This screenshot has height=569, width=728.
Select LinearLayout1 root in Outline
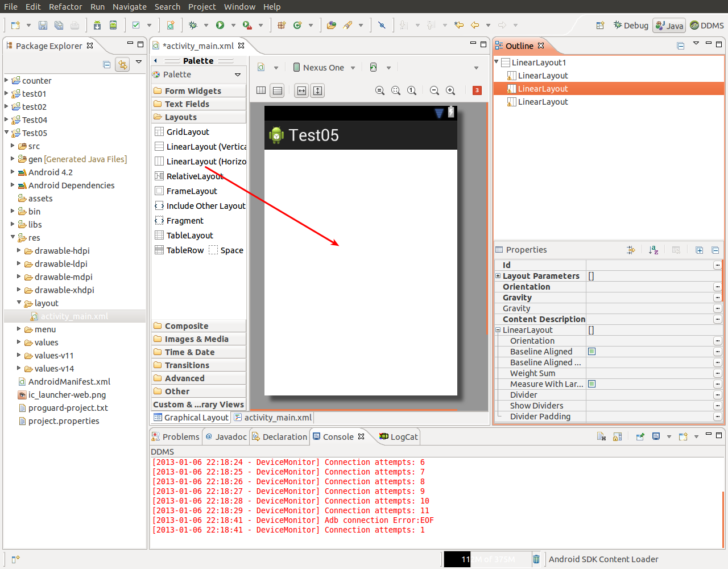point(533,63)
